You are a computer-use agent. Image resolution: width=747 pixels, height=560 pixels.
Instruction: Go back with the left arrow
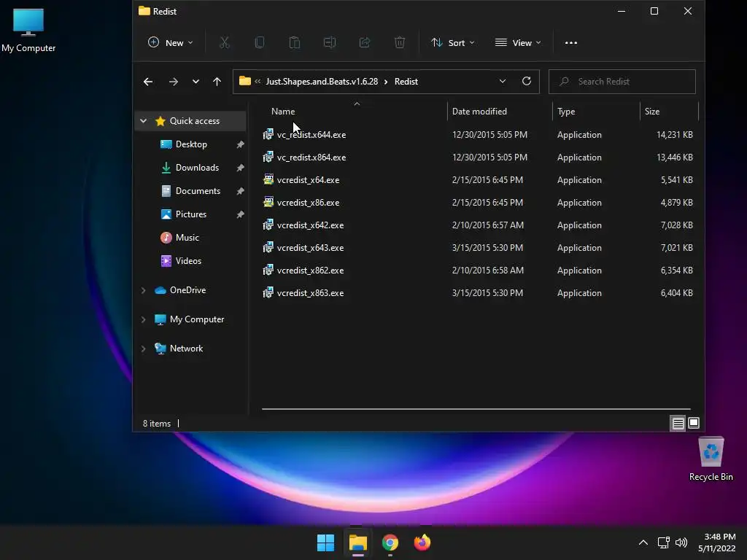click(148, 82)
